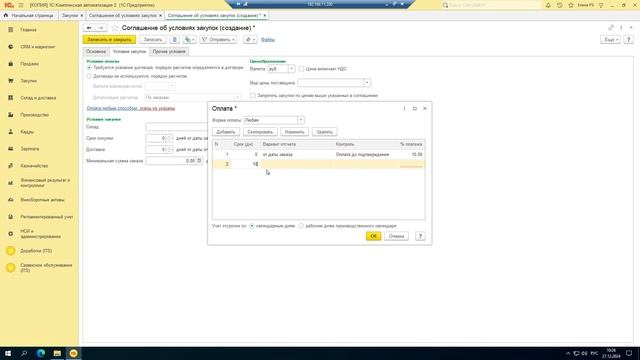Open the Закупки sidebar section

[x=29, y=81]
